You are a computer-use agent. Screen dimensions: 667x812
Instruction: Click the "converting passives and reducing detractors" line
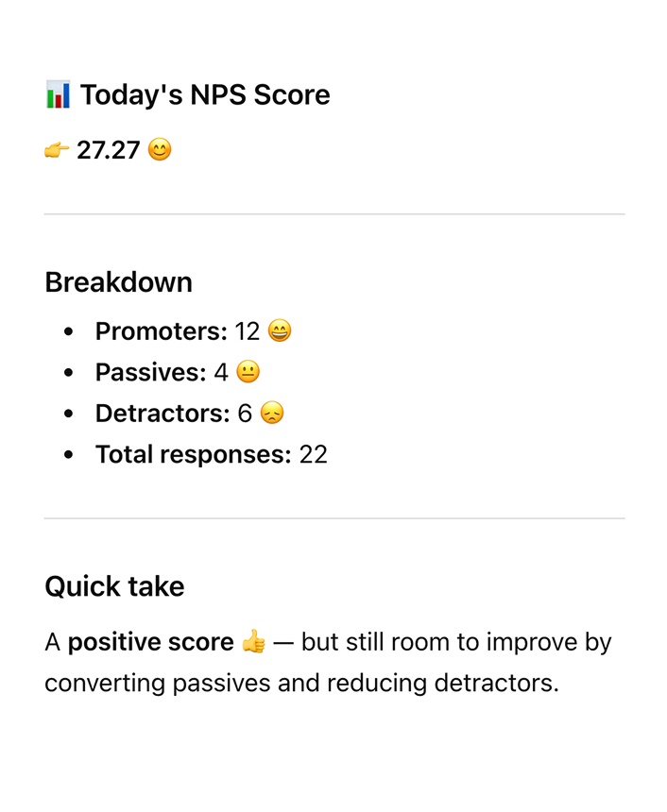click(x=301, y=683)
